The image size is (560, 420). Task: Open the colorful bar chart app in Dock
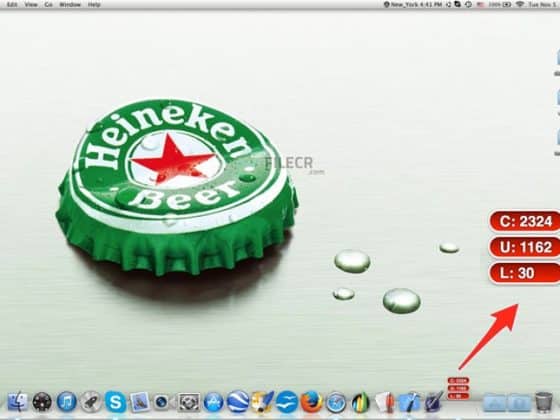click(x=361, y=402)
